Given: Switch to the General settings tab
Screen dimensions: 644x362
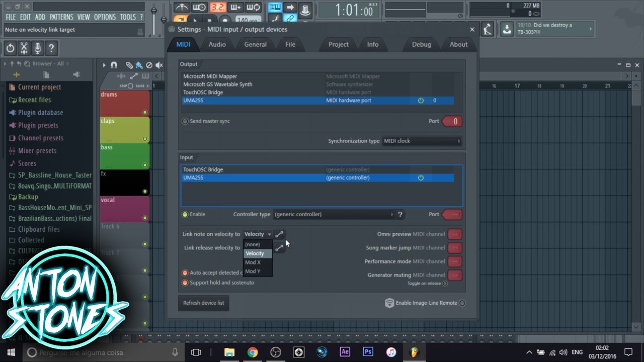Looking at the screenshot, I should point(256,44).
